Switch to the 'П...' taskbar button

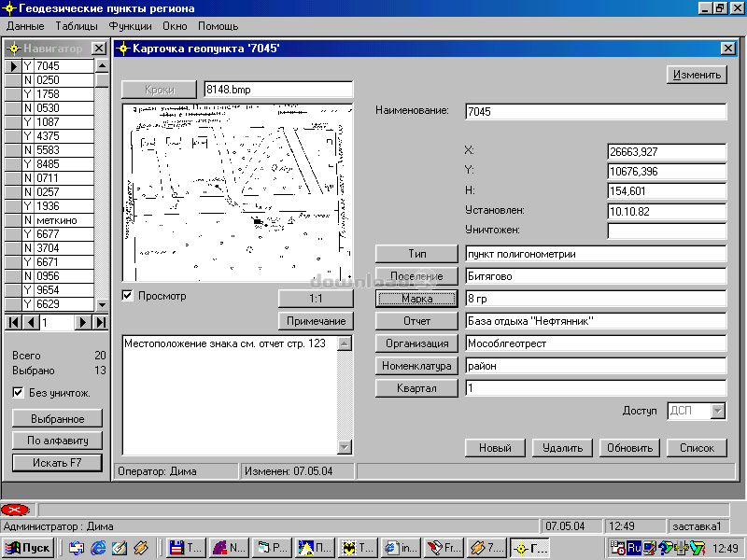315,548
